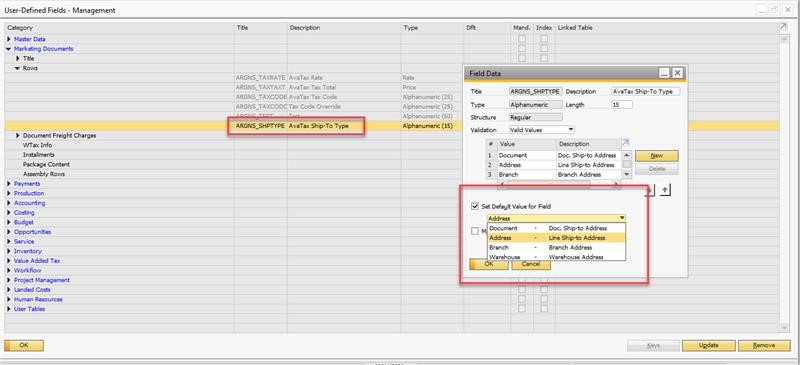Image resolution: width=800 pixels, height=365 pixels.
Task: Select Assembly Rows tree item
Action: [44, 174]
